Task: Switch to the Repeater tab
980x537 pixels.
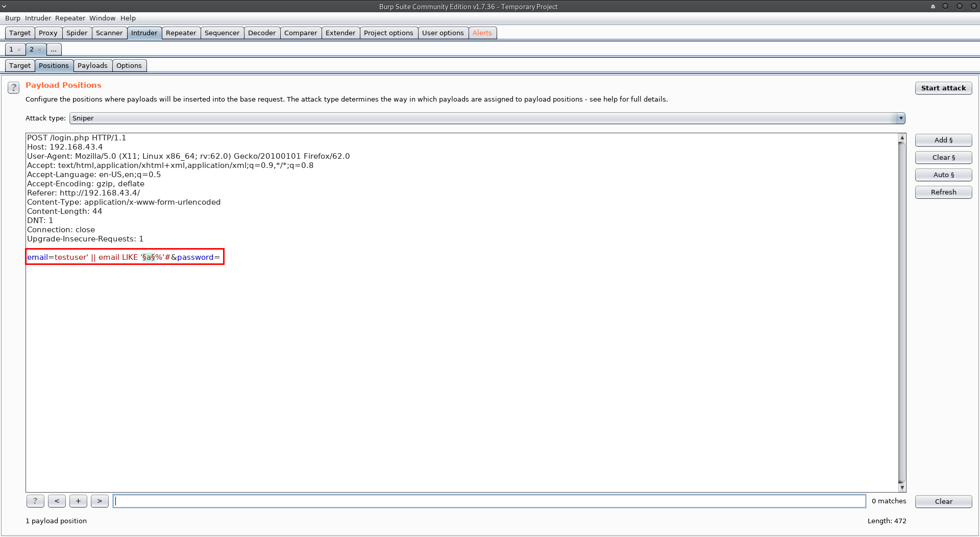Action: 181,33
